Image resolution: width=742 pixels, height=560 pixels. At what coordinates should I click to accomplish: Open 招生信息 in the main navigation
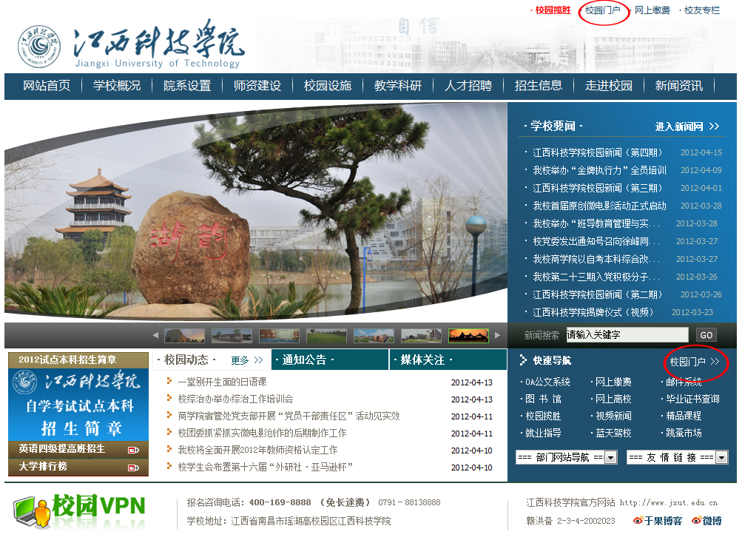[539, 86]
